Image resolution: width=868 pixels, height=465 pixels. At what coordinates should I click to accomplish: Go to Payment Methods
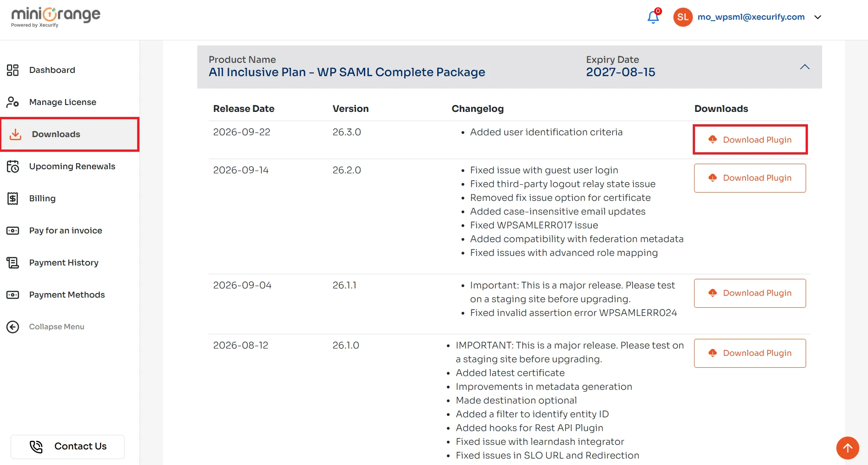pyautogui.click(x=67, y=295)
